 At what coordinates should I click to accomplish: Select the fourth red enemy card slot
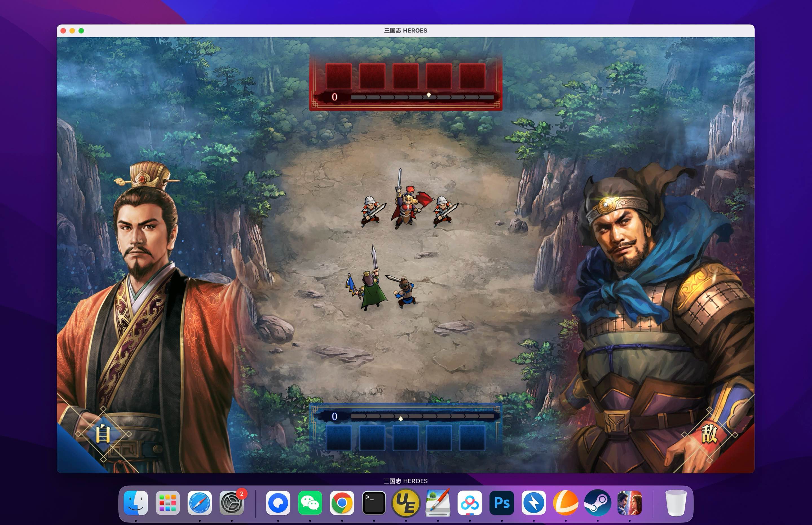click(x=439, y=76)
